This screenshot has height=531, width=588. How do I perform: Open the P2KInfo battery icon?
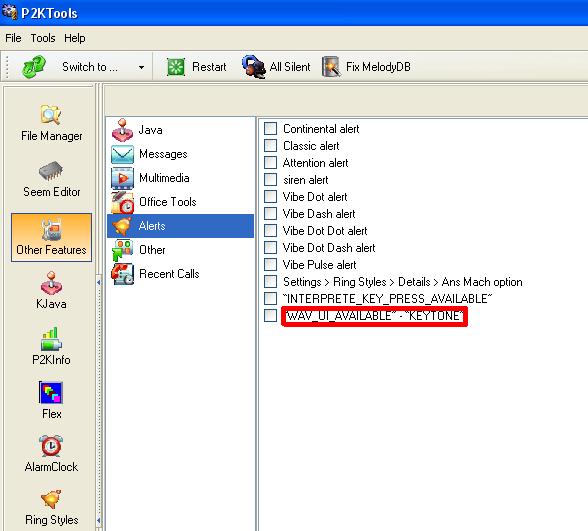point(51,339)
